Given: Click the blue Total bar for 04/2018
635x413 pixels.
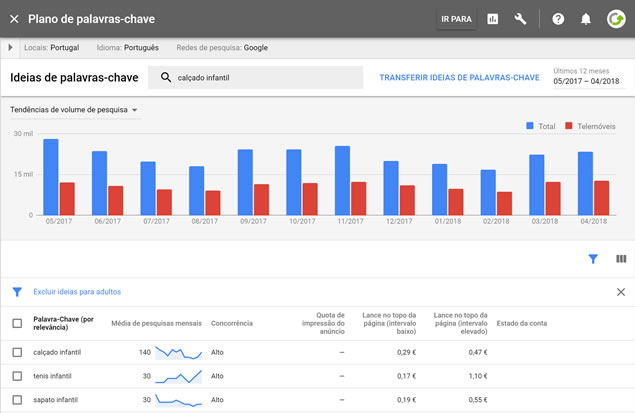Looking at the screenshot, I should (585, 183).
